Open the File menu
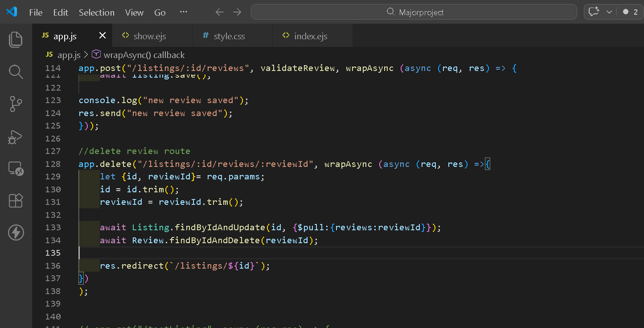The width and height of the screenshot is (644, 328). pyautogui.click(x=36, y=12)
